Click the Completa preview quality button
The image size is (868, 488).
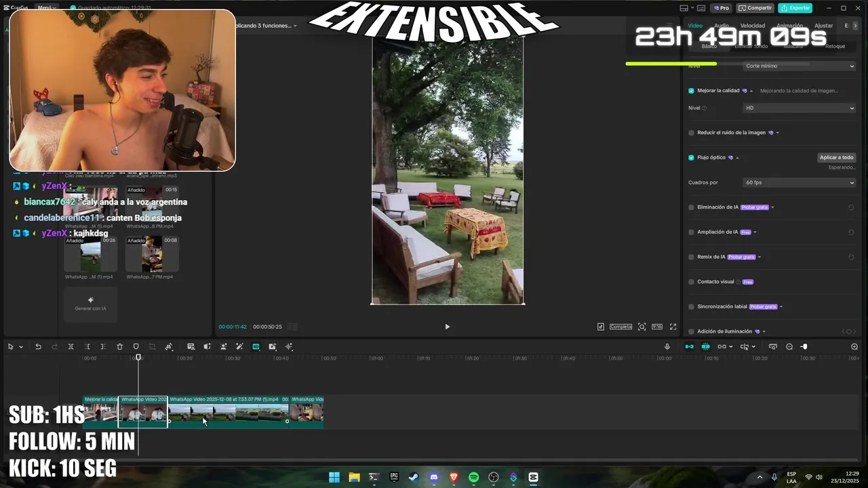click(620, 327)
